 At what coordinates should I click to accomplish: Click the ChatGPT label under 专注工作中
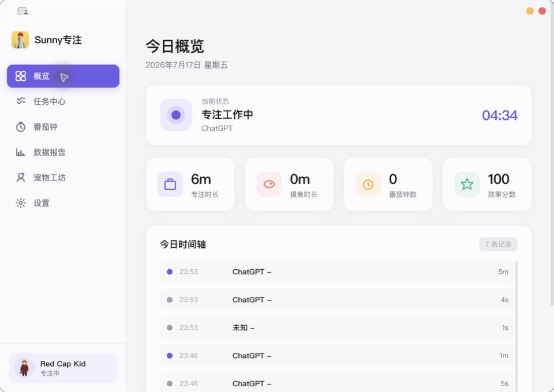pyautogui.click(x=217, y=129)
